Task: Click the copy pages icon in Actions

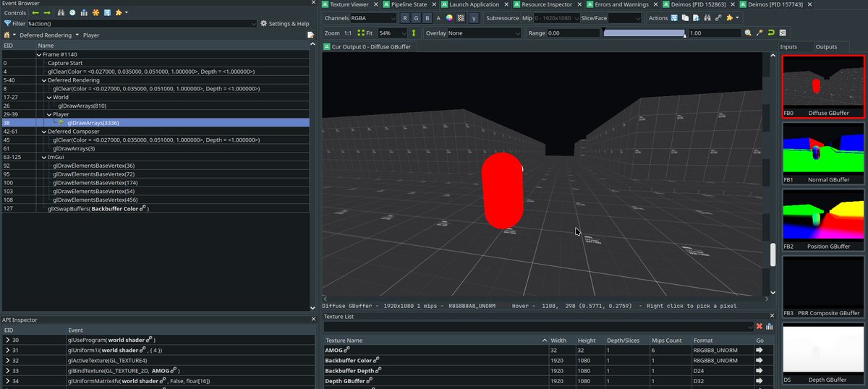Action: (686, 17)
